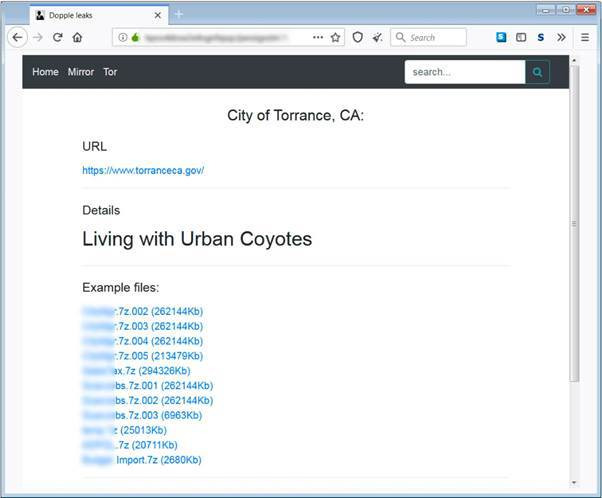Viewport: 602px width, 498px height.
Task: Open the shield tracking protection icon
Action: point(358,37)
